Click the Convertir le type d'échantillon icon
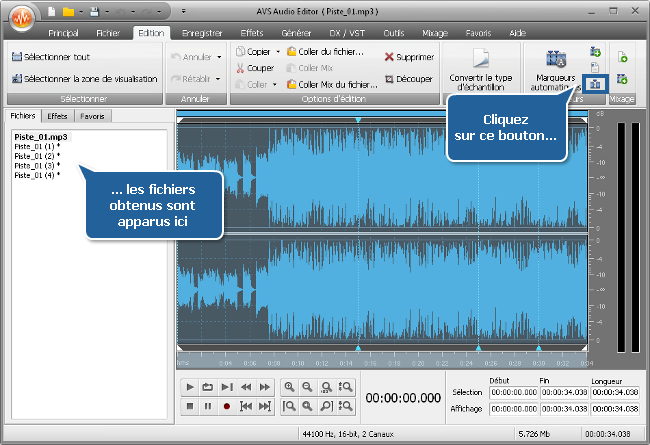 (x=481, y=58)
